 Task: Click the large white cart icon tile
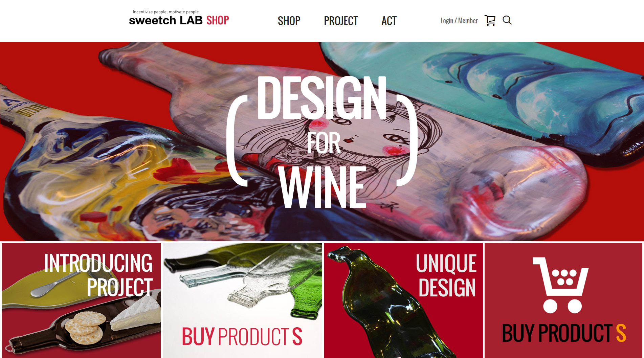[x=560, y=285]
